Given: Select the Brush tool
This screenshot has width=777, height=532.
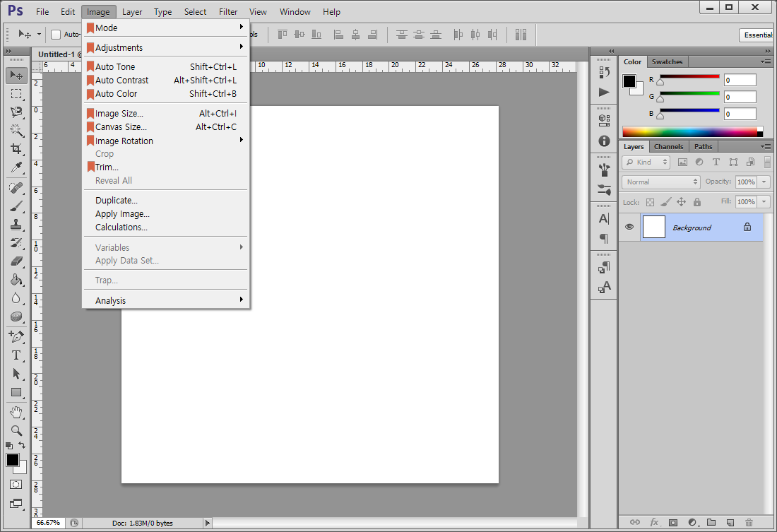Looking at the screenshot, I should pyautogui.click(x=16, y=206).
